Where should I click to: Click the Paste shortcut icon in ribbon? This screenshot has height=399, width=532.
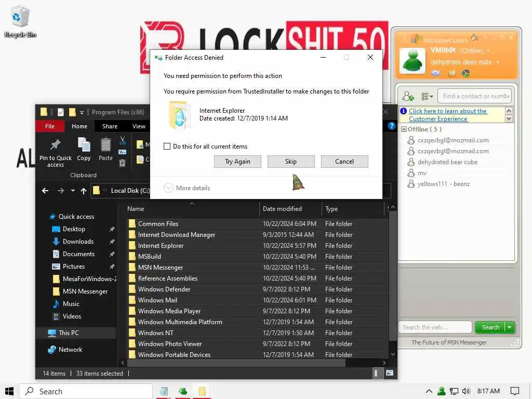[x=123, y=163]
